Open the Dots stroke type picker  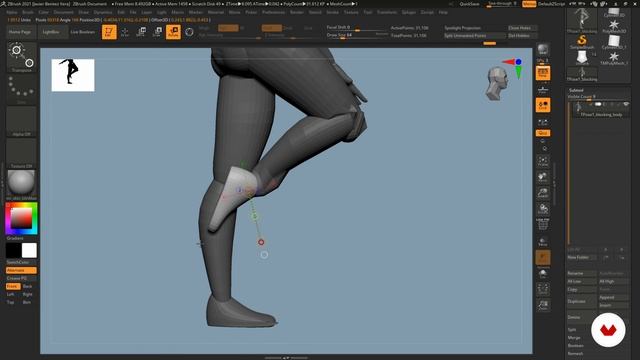pos(22,90)
